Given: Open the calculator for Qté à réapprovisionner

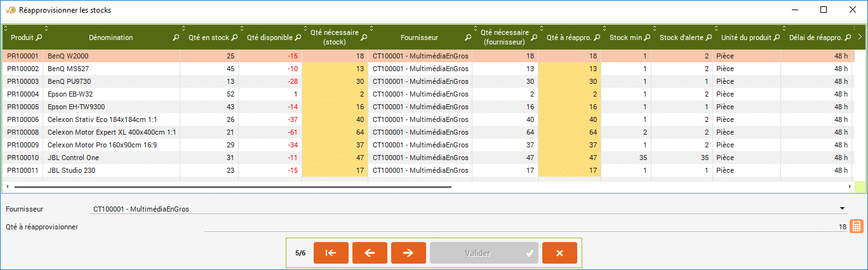Looking at the screenshot, I should 856,227.
